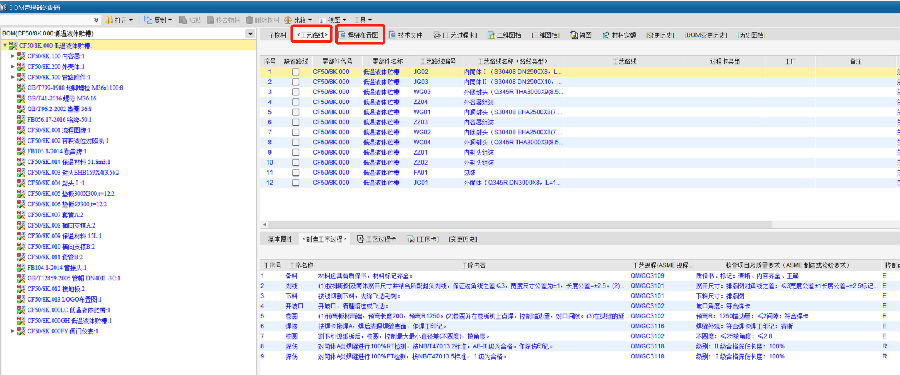The height and width of the screenshot is (375, 900).
Task: Tick the checkbox in route row 1
Action: 296,72
